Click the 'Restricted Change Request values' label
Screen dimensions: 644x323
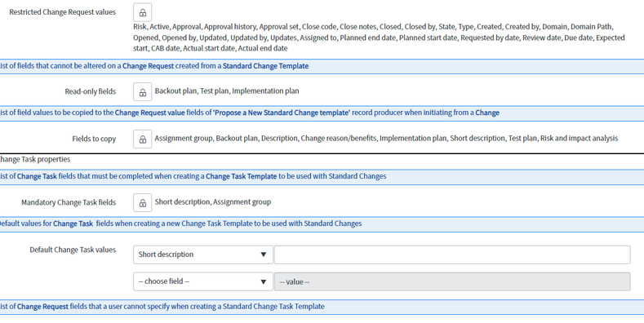pyautogui.click(x=62, y=12)
